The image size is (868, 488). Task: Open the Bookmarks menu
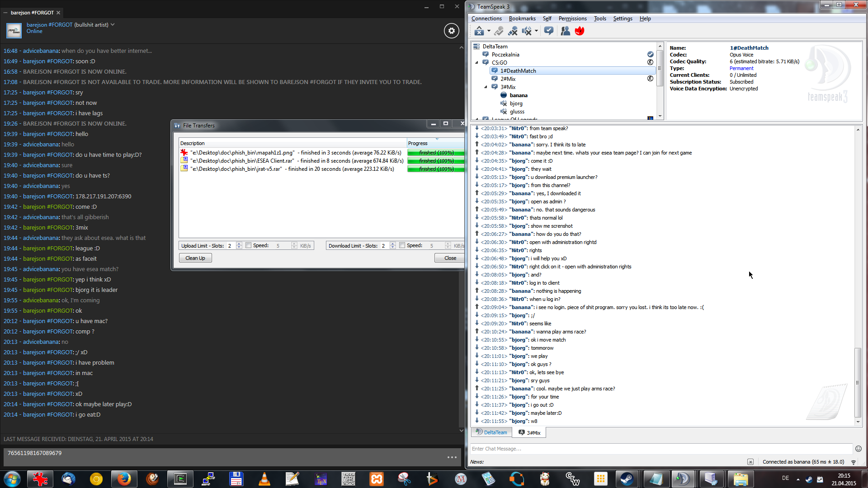522,19
